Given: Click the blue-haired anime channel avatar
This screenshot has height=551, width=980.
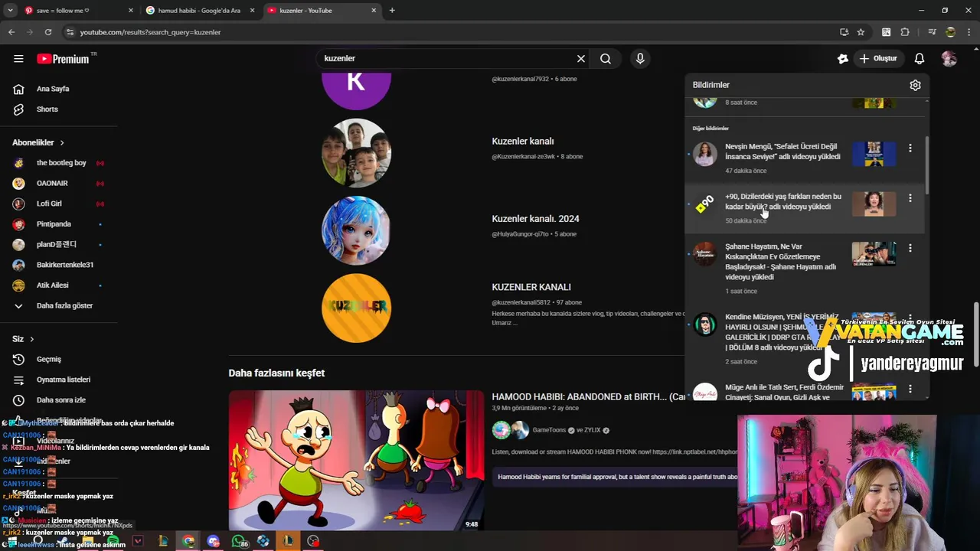Looking at the screenshot, I should click(356, 230).
